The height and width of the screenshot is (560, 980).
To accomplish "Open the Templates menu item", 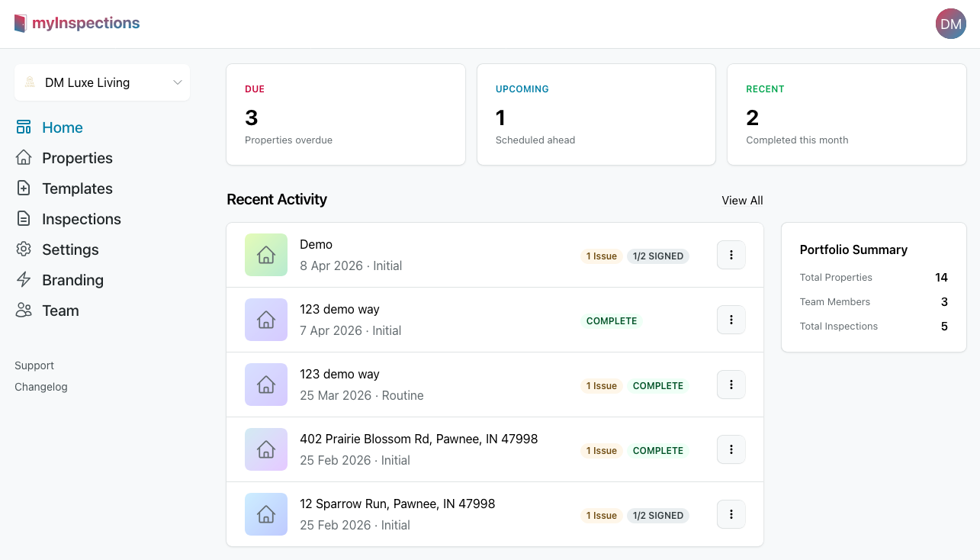I will 77,188.
